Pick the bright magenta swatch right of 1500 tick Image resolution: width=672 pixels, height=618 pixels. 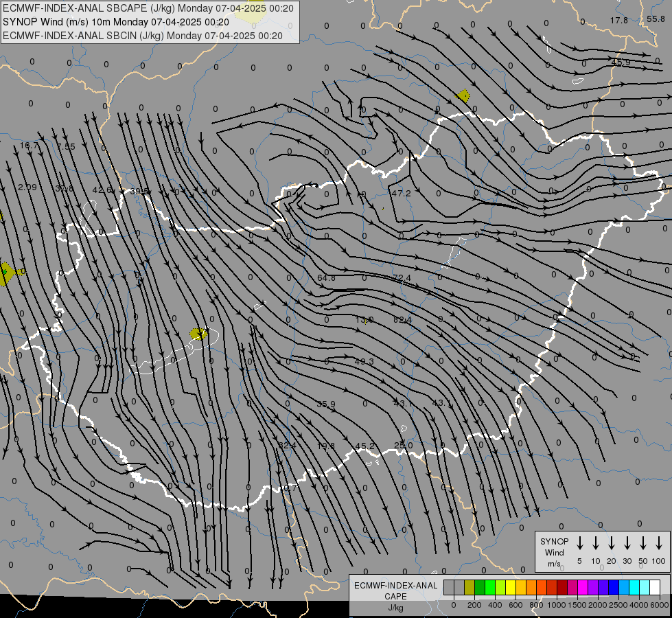click(x=583, y=587)
